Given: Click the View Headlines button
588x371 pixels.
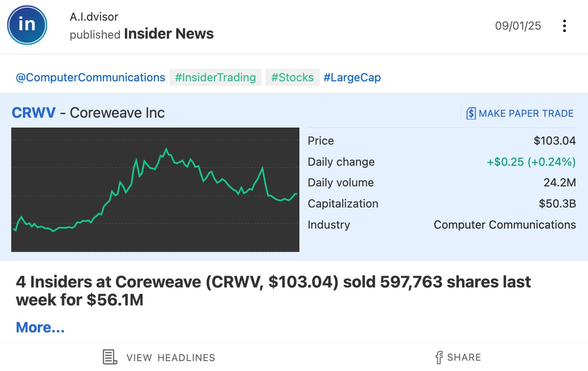Looking at the screenshot, I should point(159,358).
